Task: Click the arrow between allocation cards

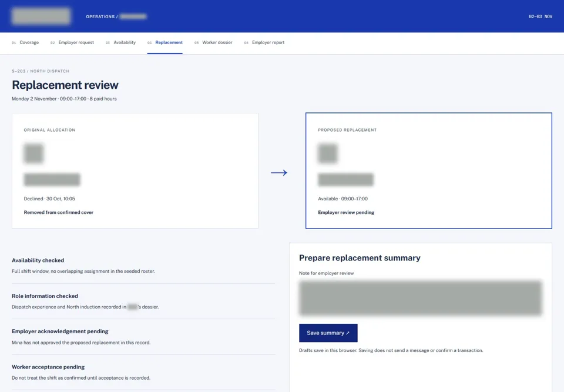Action: (x=279, y=173)
